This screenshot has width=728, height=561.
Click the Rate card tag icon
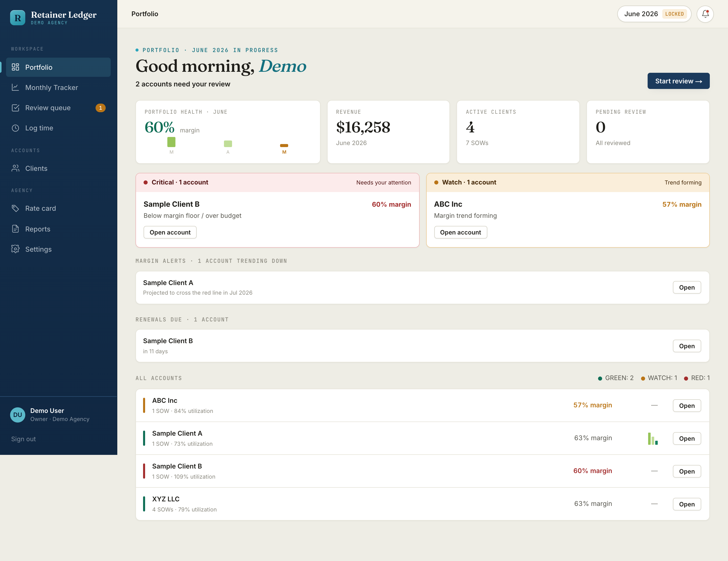pos(15,208)
